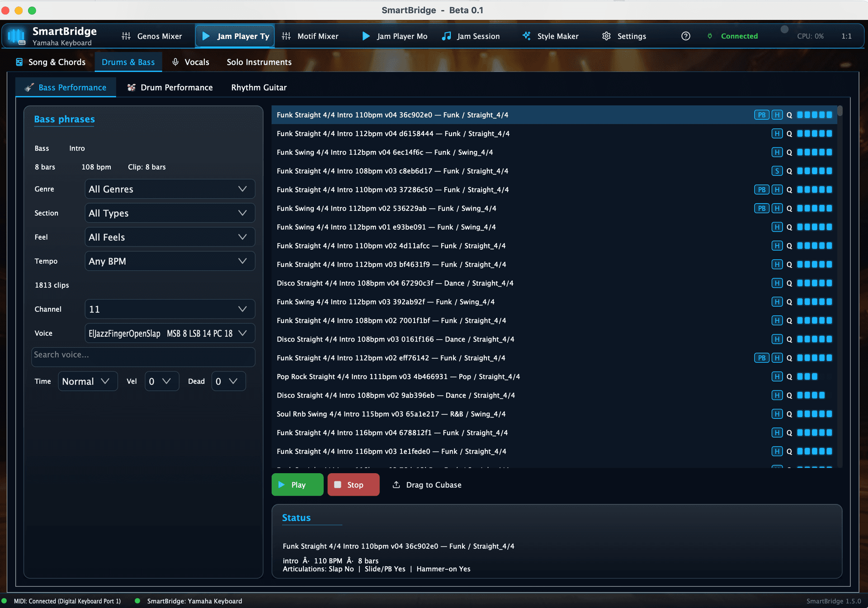Image resolution: width=868 pixels, height=608 pixels.
Task: Click rating bars on Disco 108bpm v02 row
Action: tap(811, 395)
